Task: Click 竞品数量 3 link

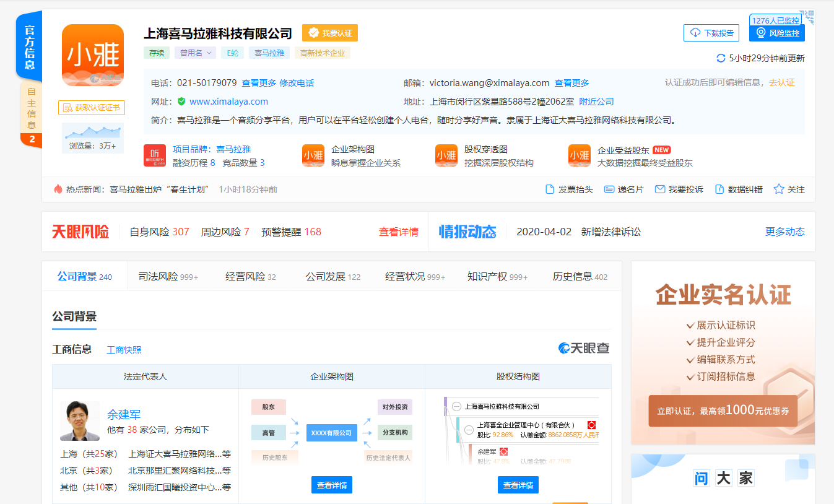Action: tap(243, 163)
